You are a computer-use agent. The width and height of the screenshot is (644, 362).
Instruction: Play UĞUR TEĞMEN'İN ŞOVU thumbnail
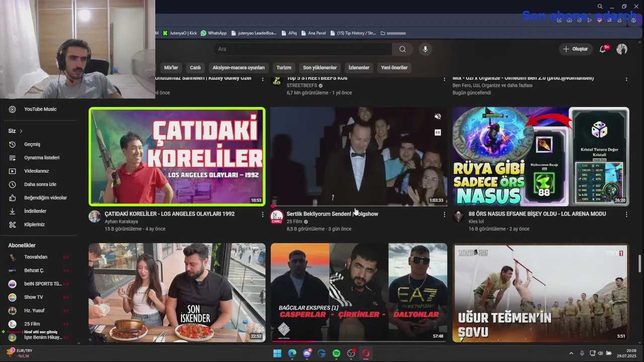pos(541,292)
